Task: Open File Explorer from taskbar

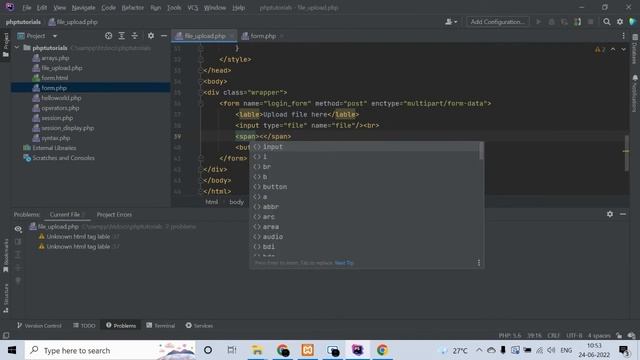Action: (257, 350)
